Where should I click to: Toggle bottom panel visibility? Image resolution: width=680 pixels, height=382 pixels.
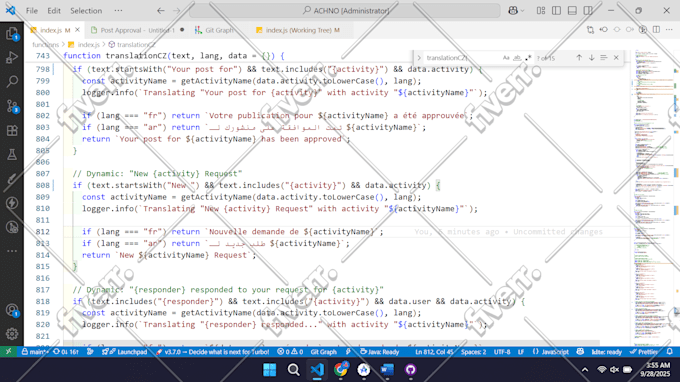[x=572, y=10]
